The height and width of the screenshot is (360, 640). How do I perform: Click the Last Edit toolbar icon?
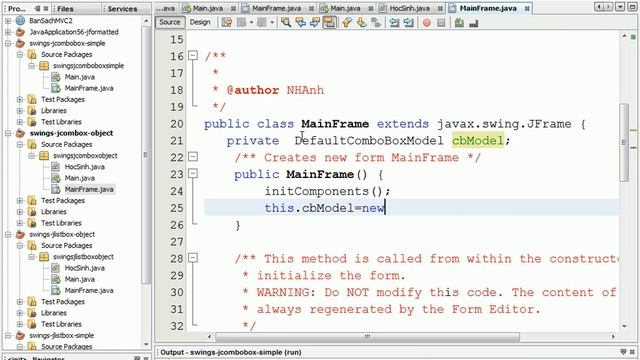[227, 22]
